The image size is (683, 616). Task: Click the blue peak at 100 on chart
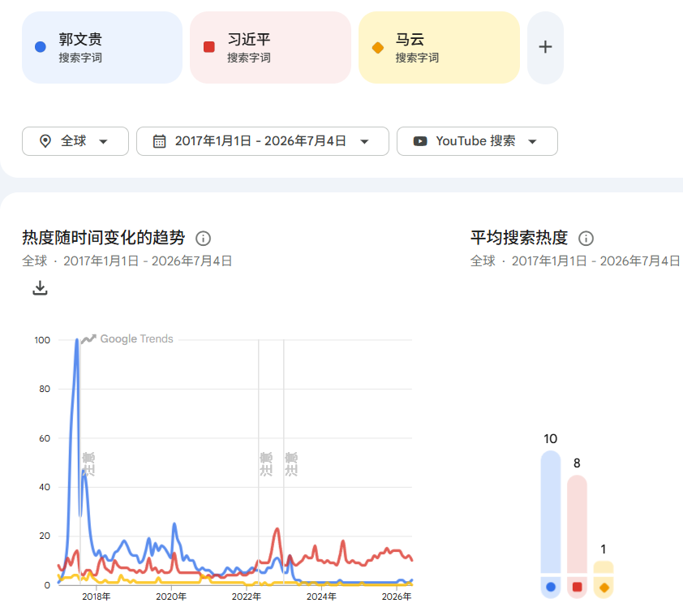coord(77,341)
